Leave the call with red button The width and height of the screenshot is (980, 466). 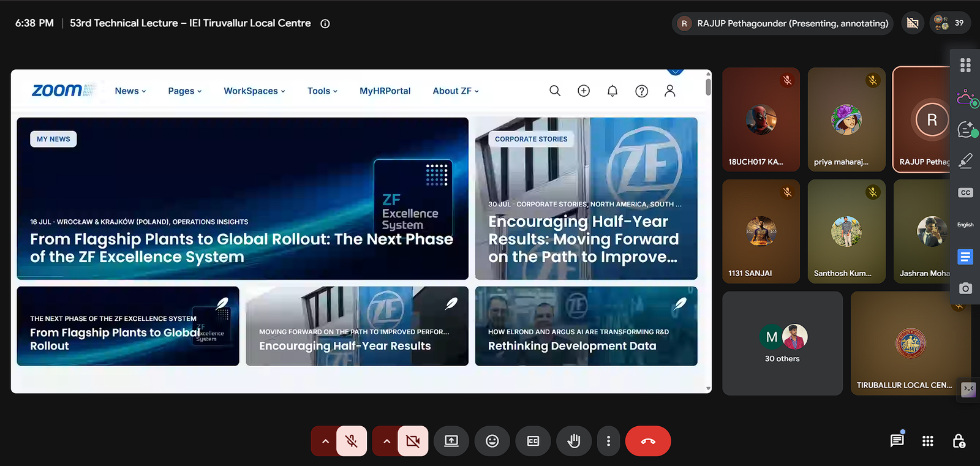[x=648, y=441]
